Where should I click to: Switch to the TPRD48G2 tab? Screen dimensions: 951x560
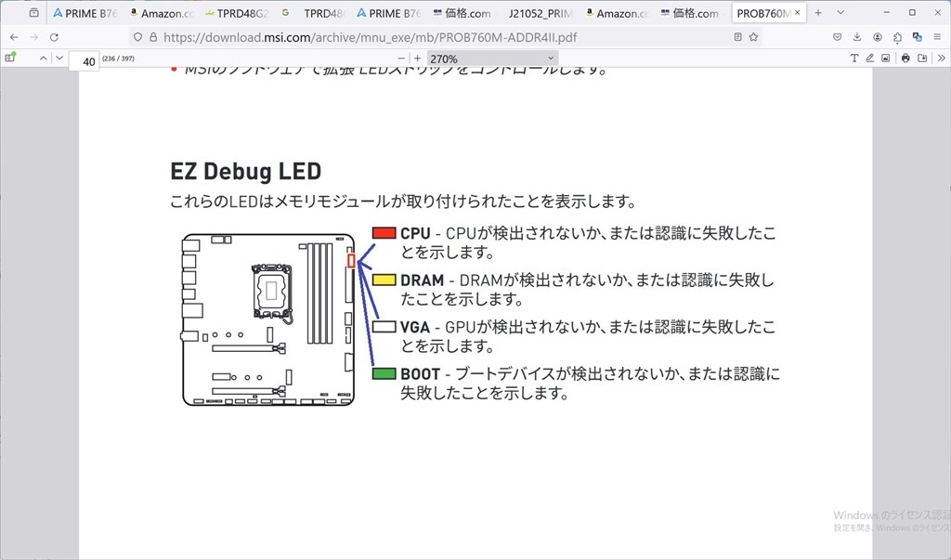[237, 13]
